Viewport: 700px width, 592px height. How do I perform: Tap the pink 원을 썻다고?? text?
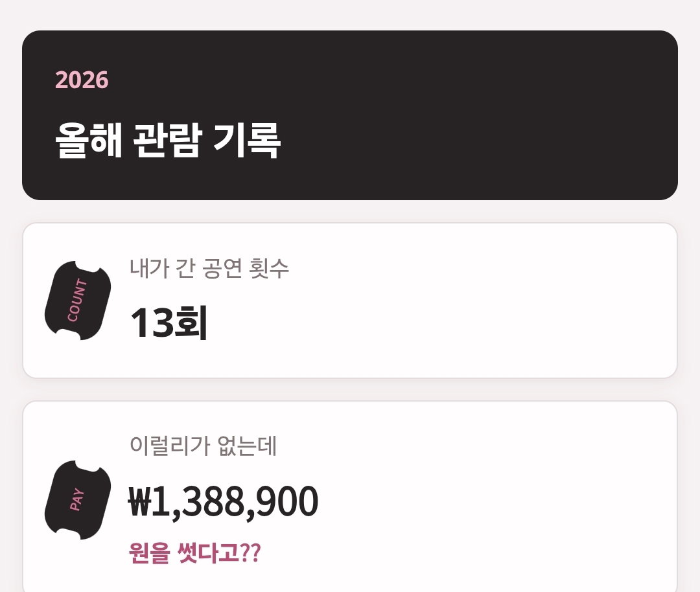(x=194, y=552)
